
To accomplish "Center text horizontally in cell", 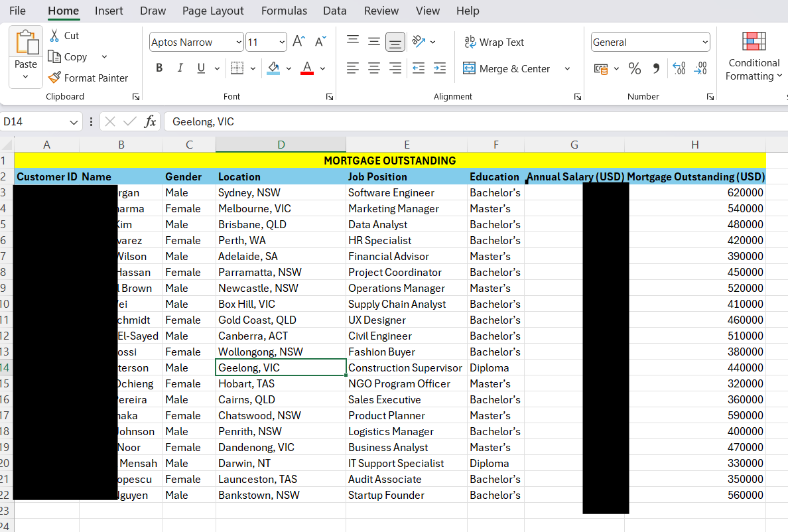I will point(374,68).
